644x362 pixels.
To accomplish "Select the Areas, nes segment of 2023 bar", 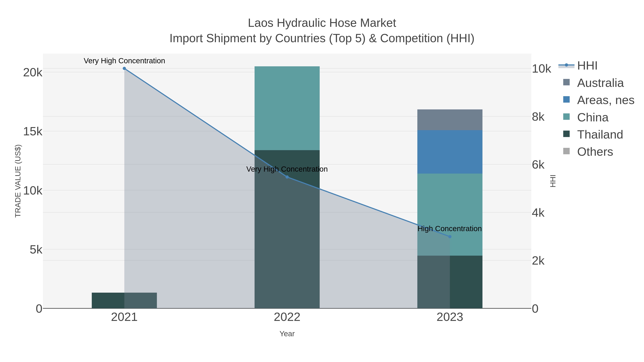I will click(x=450, y=152).
